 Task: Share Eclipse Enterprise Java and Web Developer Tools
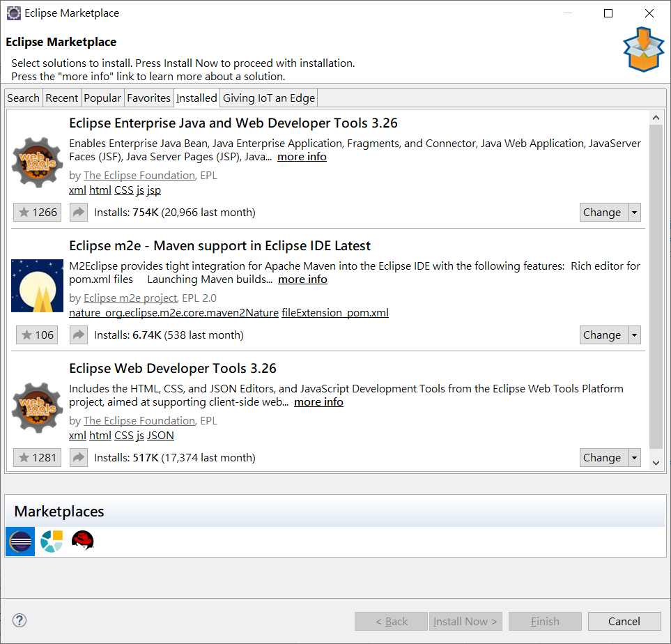[79, 213]
